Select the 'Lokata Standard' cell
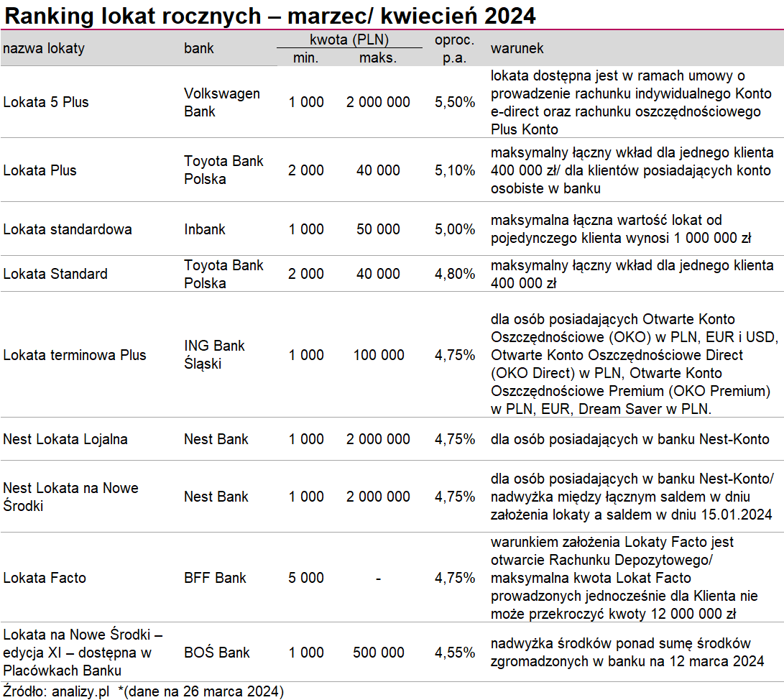784x700 pixels. coord(55,274)
